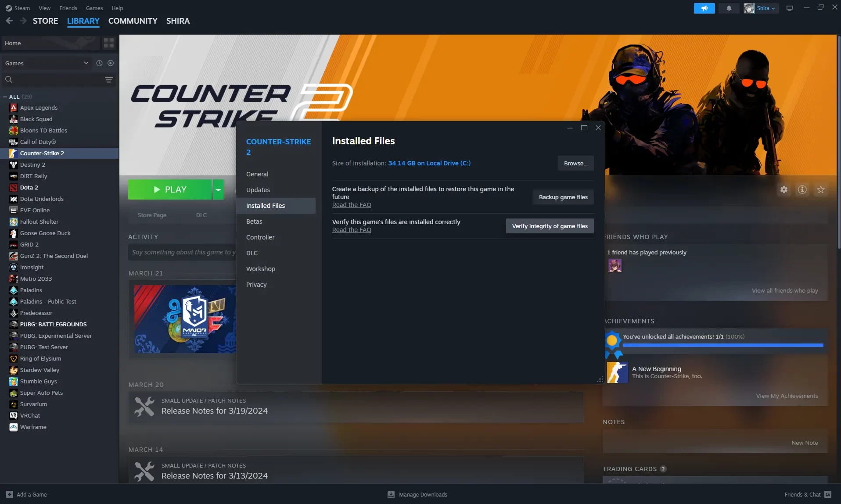Image resolution: width=841 pixels, height=504 pixels.
Task: Select Betas in properties sidebar
Action: point(276,222)
